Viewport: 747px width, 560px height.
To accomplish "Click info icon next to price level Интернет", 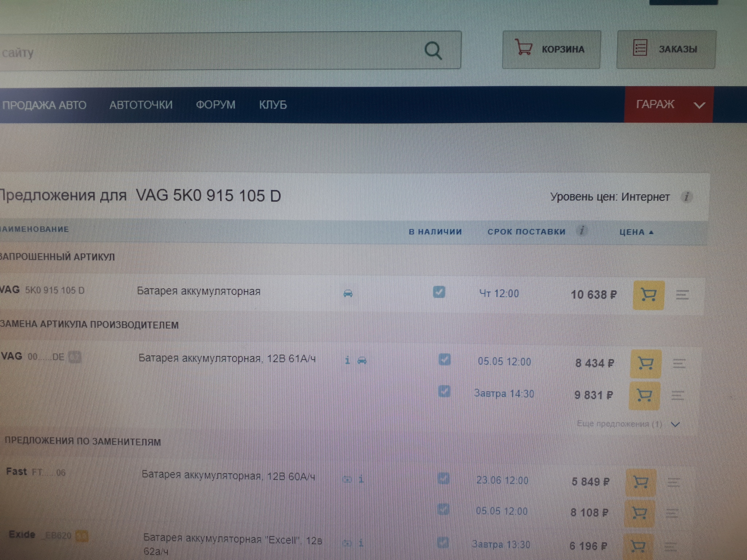I will tap(686, 197).
